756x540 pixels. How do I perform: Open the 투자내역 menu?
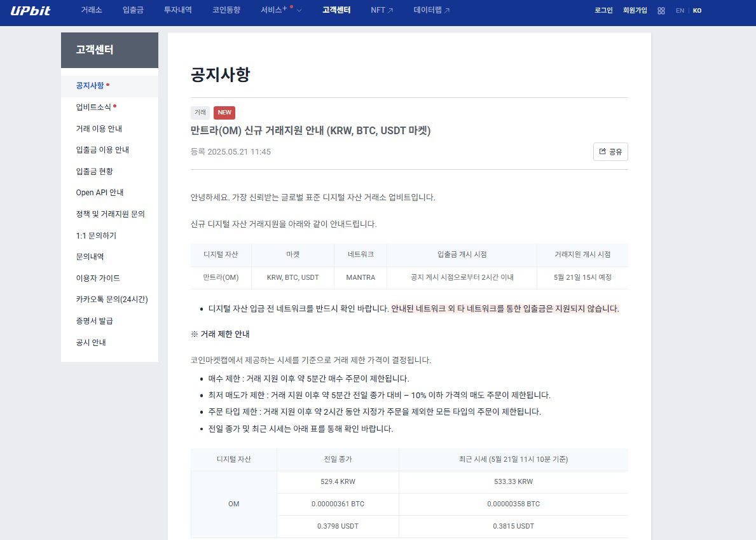click(x=178, y=10)
